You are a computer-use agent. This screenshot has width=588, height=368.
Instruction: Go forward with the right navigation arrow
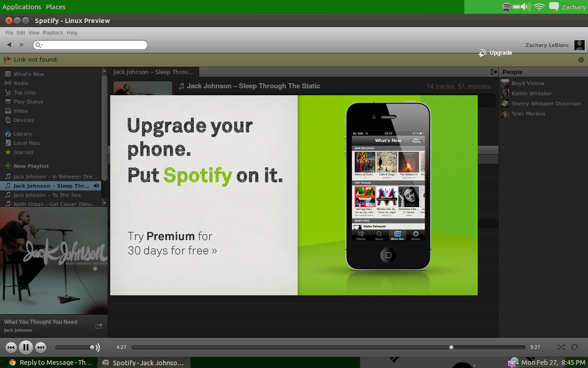(x=22, y=45)
